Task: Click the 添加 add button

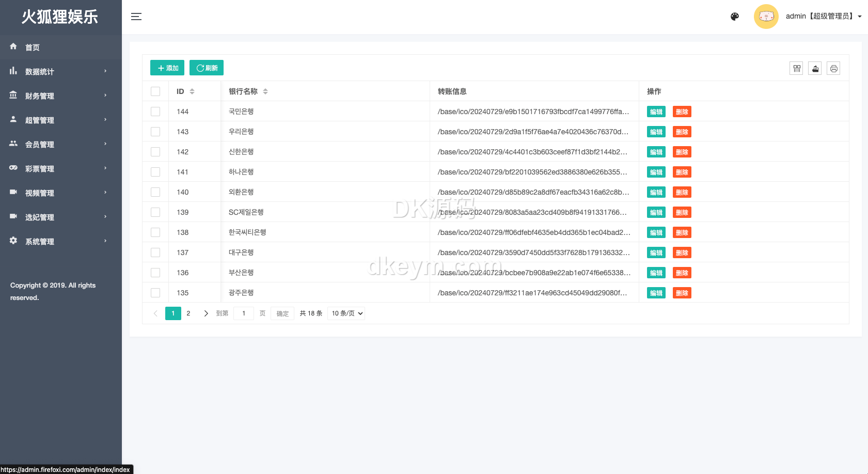Action: tap(167, 68)
